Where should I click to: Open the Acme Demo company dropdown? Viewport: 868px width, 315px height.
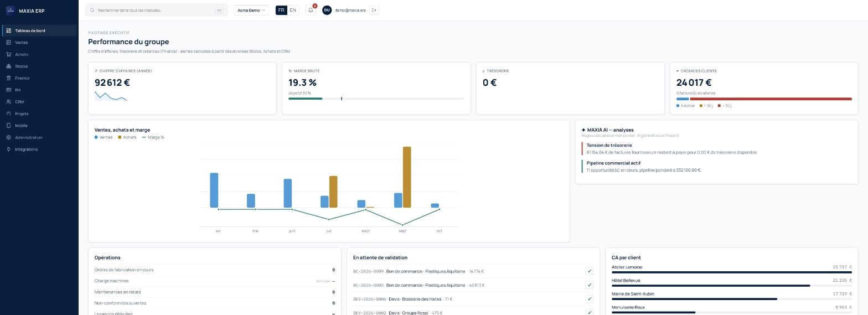(x=251, y=10)
